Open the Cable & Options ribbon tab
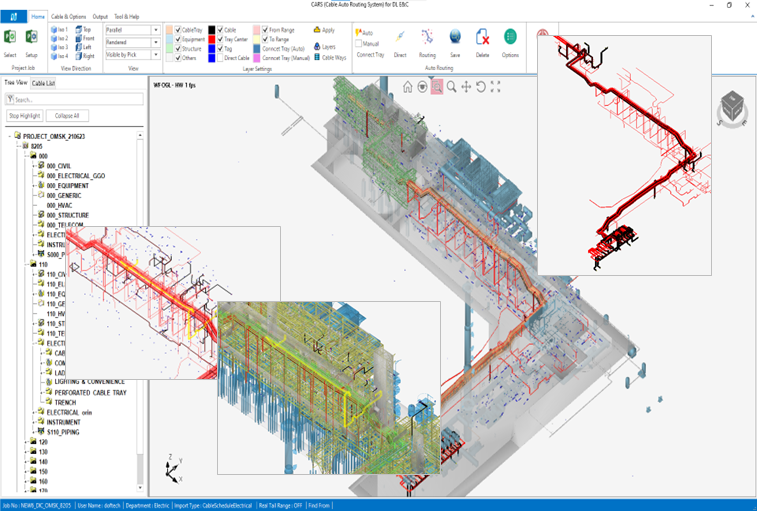The height and width of the screenshot is (511, 757). click(x=68, y=17)
